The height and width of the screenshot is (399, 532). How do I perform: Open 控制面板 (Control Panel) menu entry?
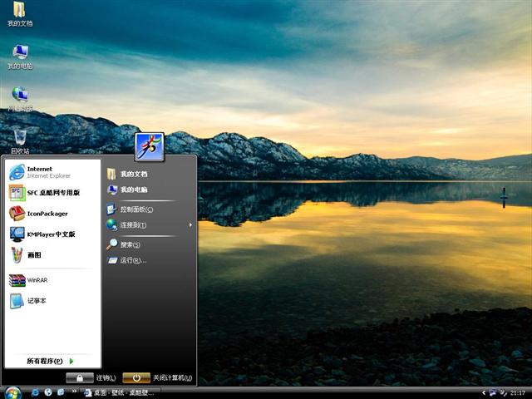135,209
